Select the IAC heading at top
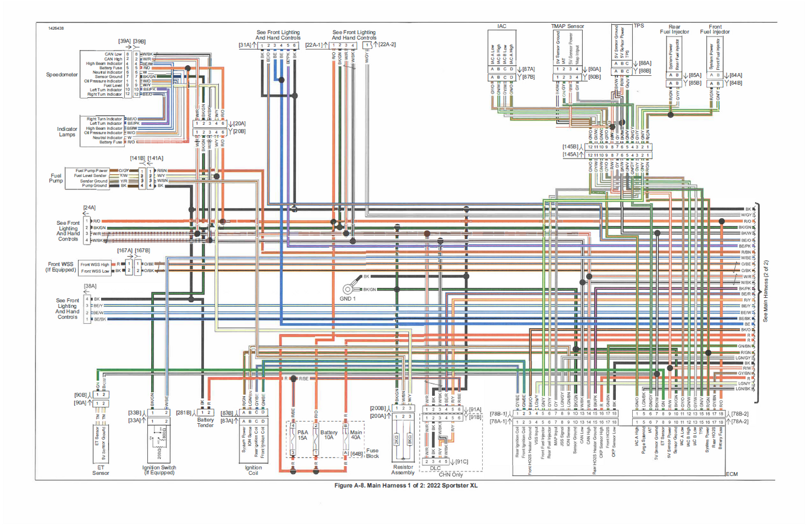812x526 pixels. pyautogui.click(x=501, y=26)
